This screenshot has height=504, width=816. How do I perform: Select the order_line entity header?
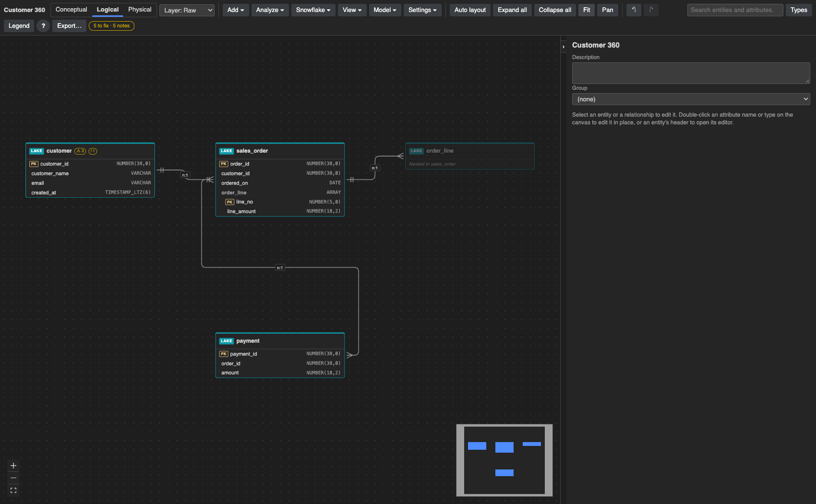[x=470, y=151]
